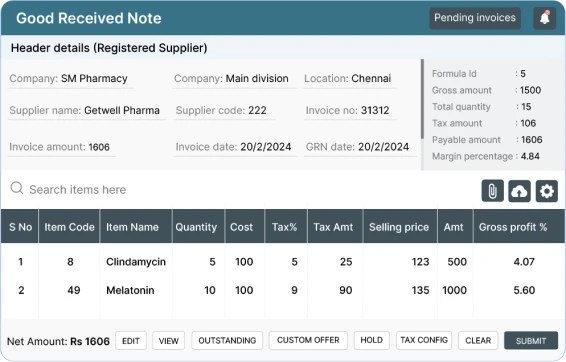This screenshot has height=362, width=566.
Task: Open the notification bell icon
Action: [x=544, y=18]
